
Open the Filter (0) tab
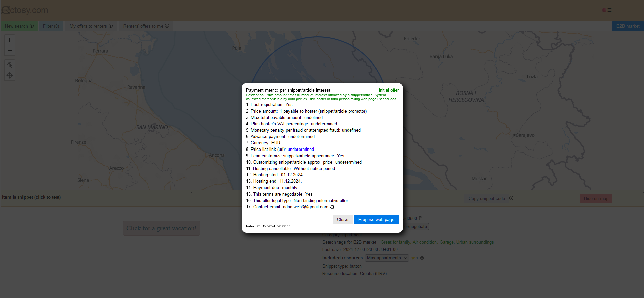pos(51,26)
